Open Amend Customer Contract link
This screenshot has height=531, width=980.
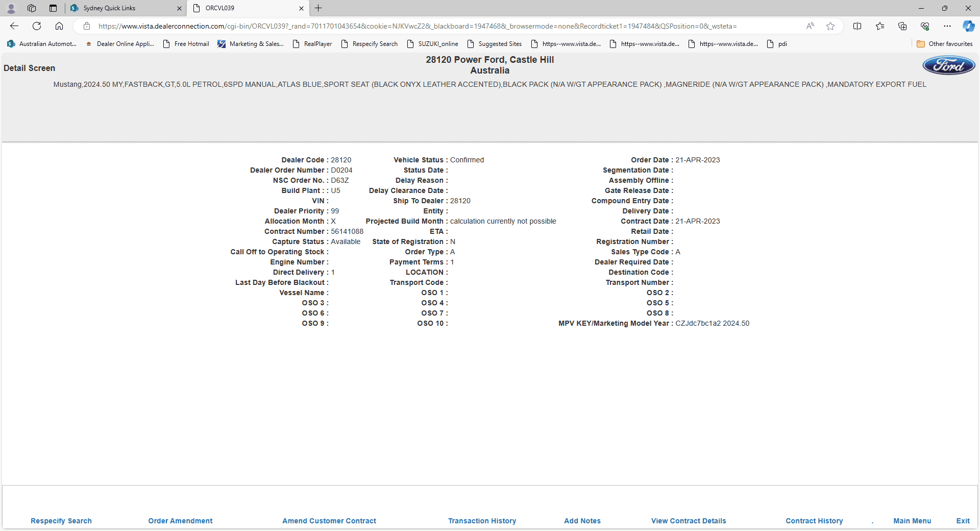[x=329, y=521]
